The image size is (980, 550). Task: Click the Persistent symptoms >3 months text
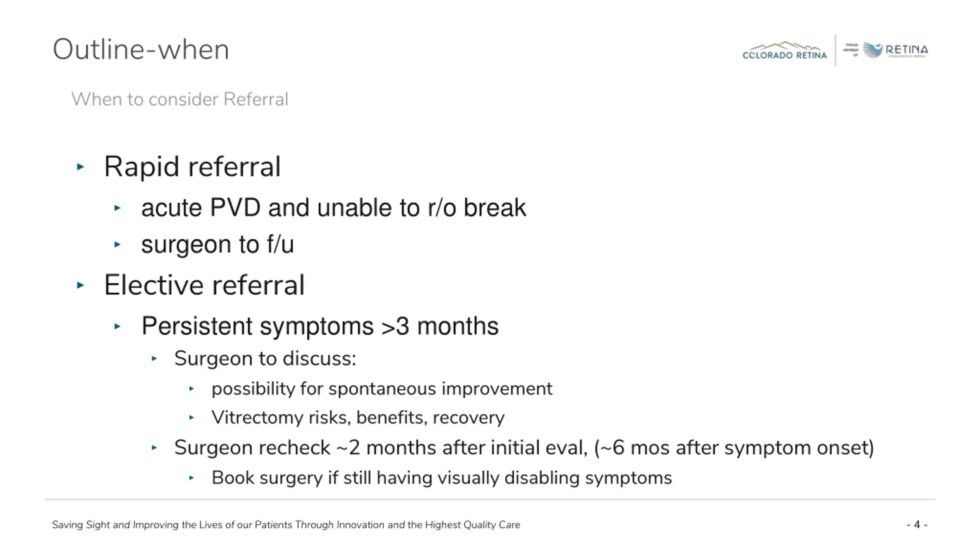pos(320,326)
